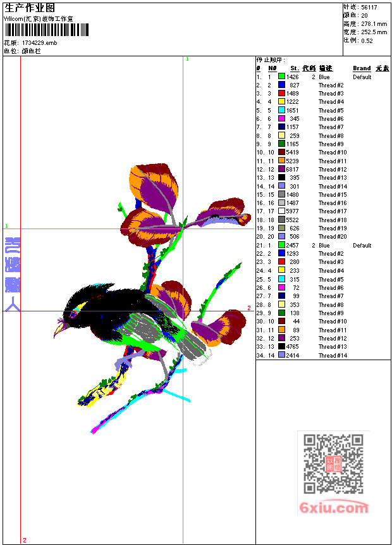
Task: Choose the light gray swatch beside 1487
Action: (x=281, y=203)
